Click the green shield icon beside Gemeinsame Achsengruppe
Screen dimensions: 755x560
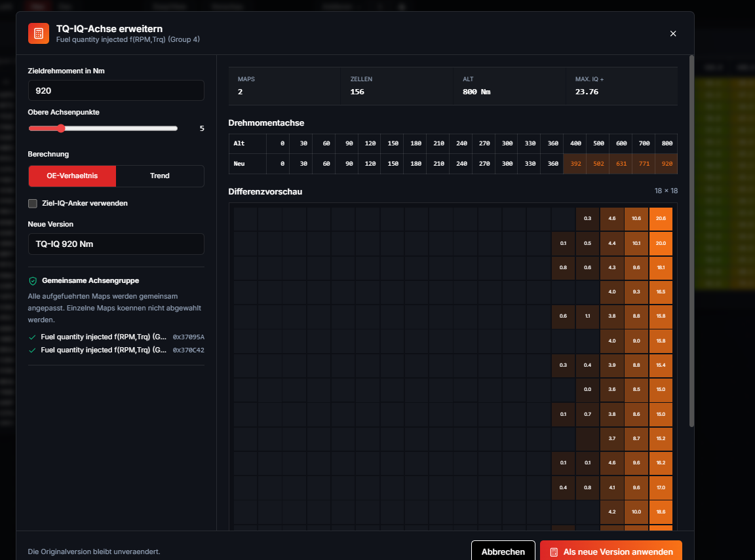[x=33, y=281]
